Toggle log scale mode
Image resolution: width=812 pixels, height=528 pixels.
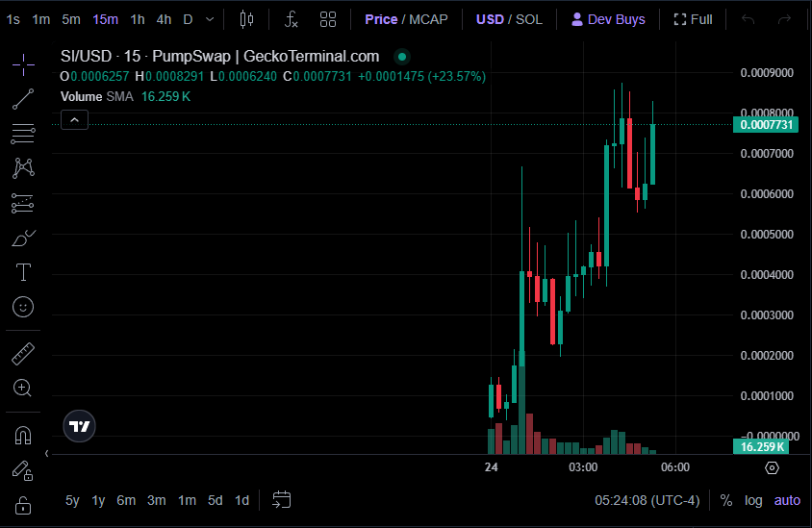click(753, 500)
